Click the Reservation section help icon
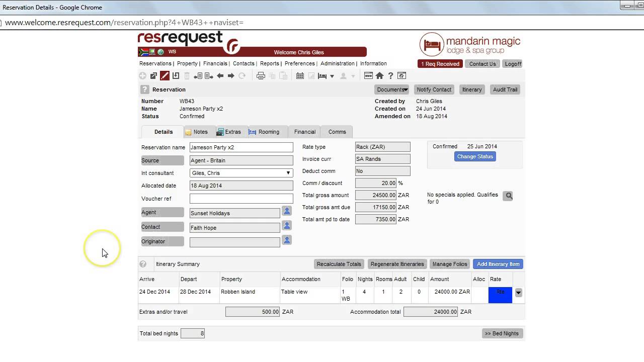 [x=145, y=89]
